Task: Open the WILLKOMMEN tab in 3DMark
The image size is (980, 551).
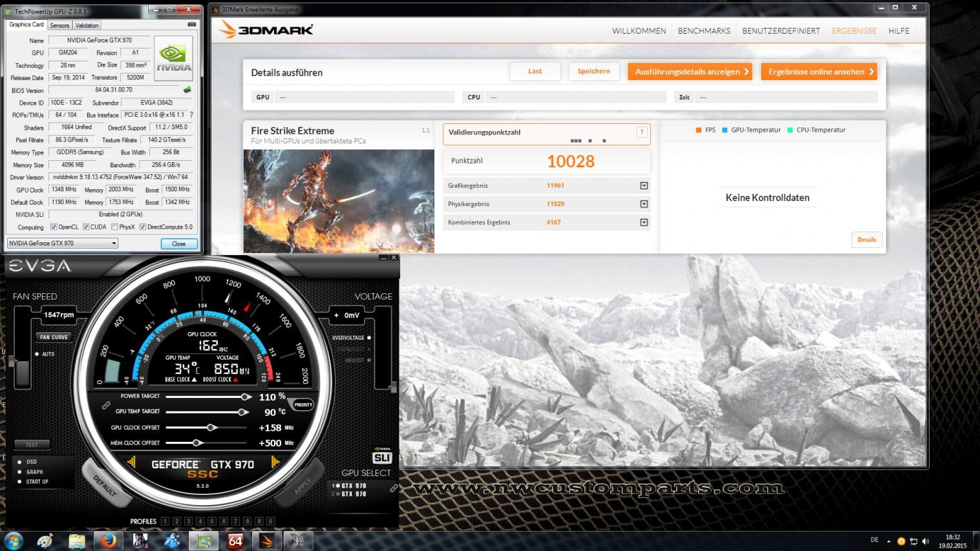Action: pyautogui.click(x=639, y=31)
